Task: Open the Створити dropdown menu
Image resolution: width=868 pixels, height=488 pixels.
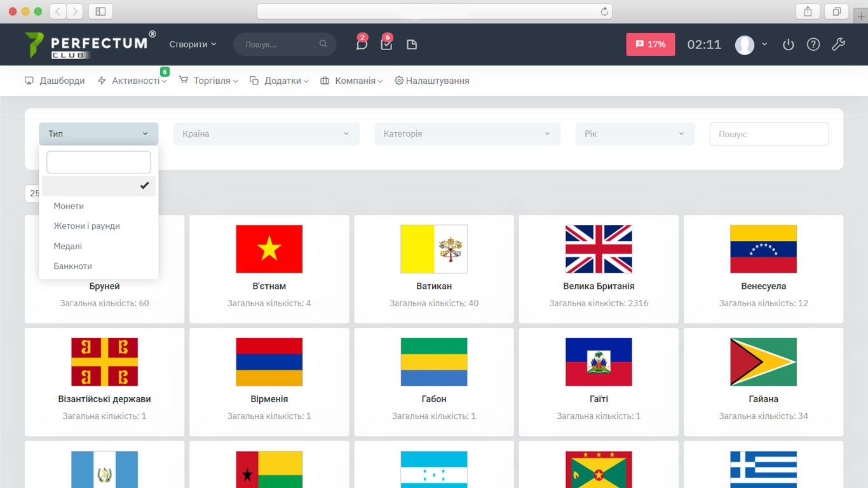Action: pos(193,44)
